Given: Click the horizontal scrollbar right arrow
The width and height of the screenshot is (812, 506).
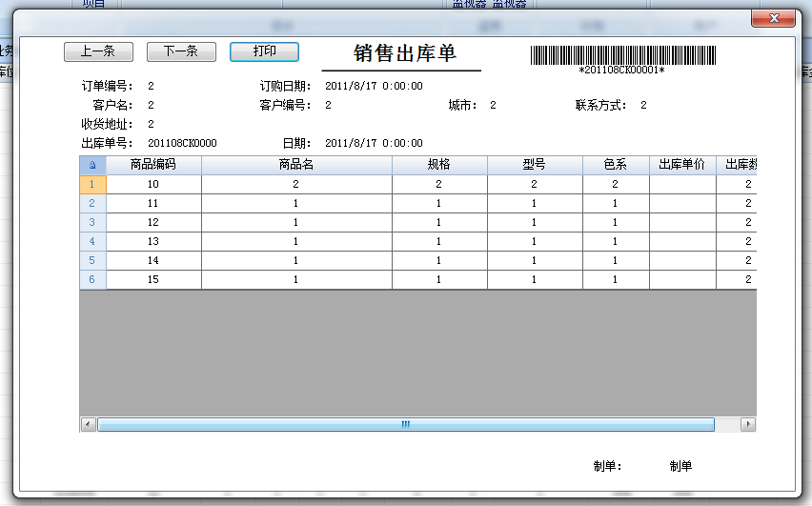Looking at the screenshot, I should pyautogui.click(x=748, y=424).
